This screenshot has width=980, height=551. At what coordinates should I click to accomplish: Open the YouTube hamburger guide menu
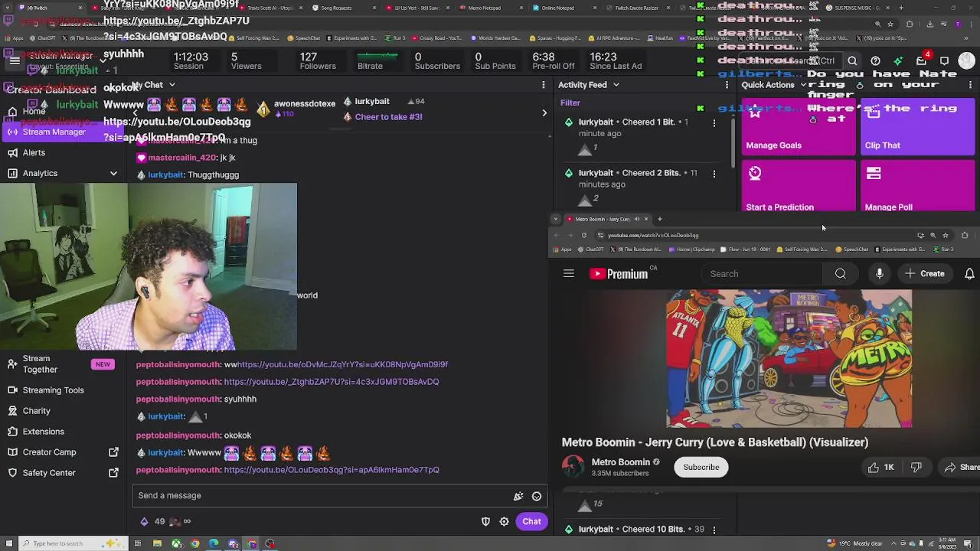tap(568, 274)
